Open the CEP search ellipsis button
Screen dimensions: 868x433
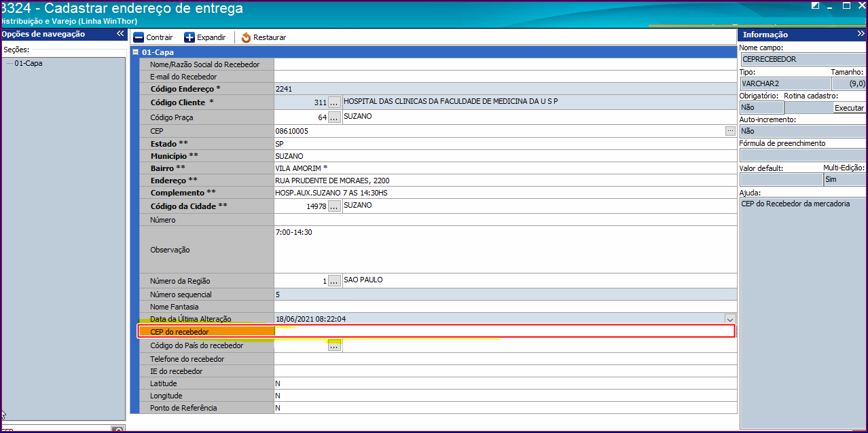click(730, 130)
